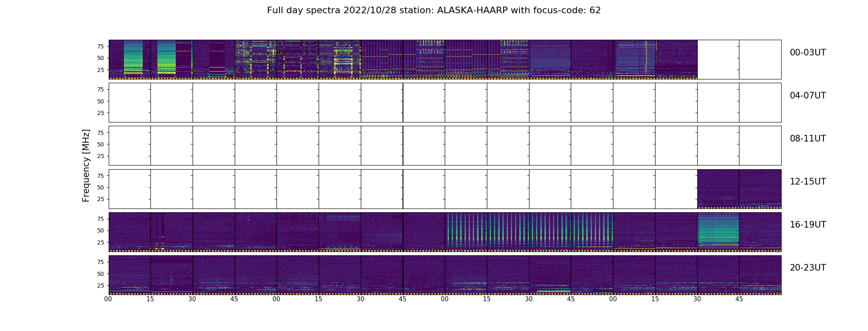Image resolution: width=868 pixels, height=331 pixels.
Task: Click the 50 tick of the 04-07UT row
Action: coord(100,101)
